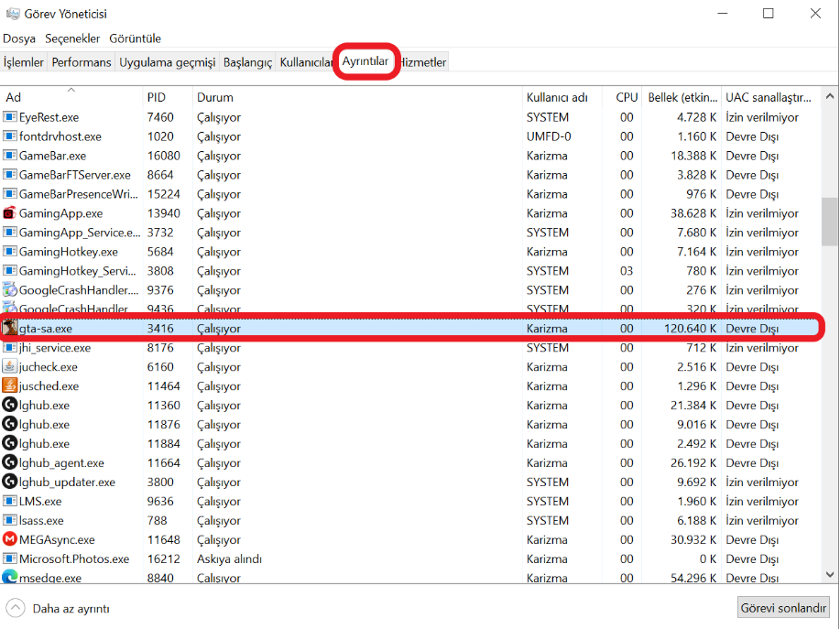Click the GamingHotkey.exe process icon

[x=10, y=252]
